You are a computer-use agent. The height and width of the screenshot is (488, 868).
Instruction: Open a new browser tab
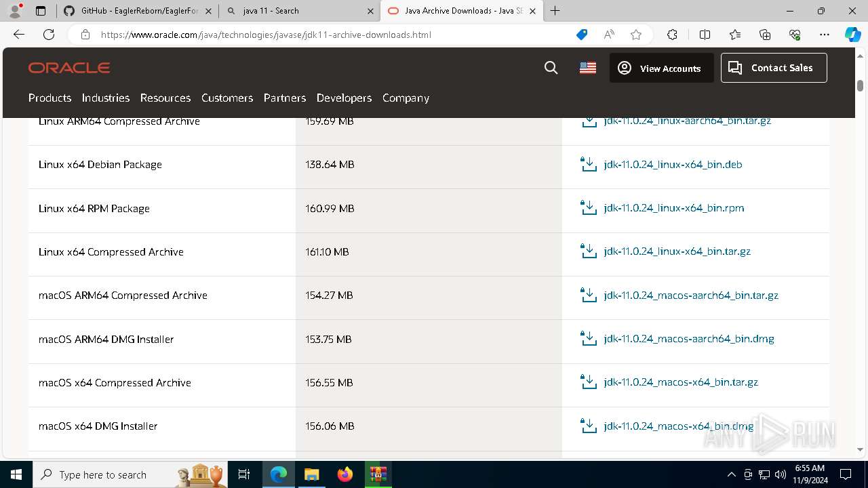coord(555,11)
